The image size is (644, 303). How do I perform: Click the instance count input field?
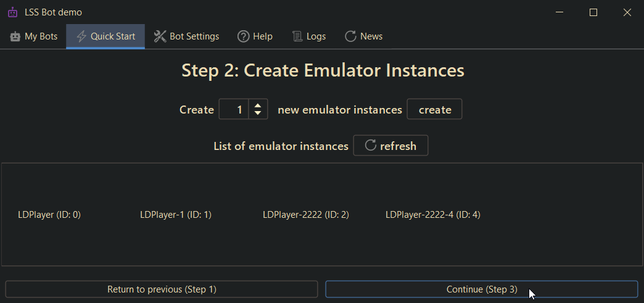click(234, 109)
